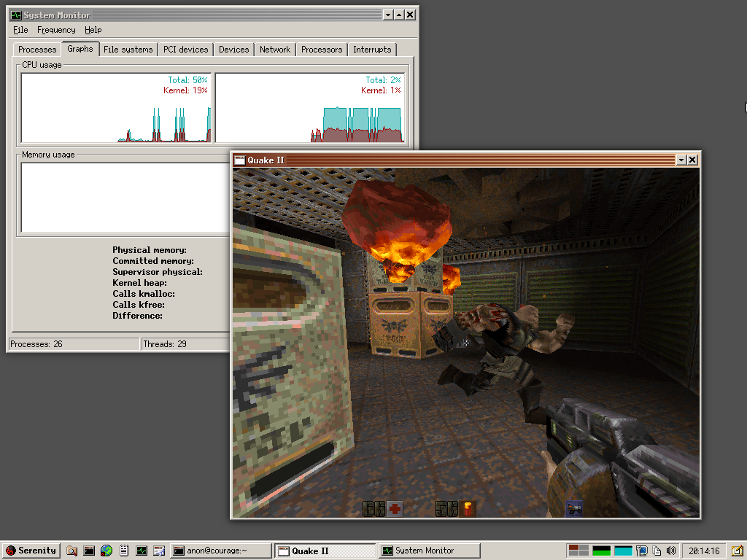Click the System Monitor title bar icon
This screenshot has height=560, width=747.
tap(16, 15)
